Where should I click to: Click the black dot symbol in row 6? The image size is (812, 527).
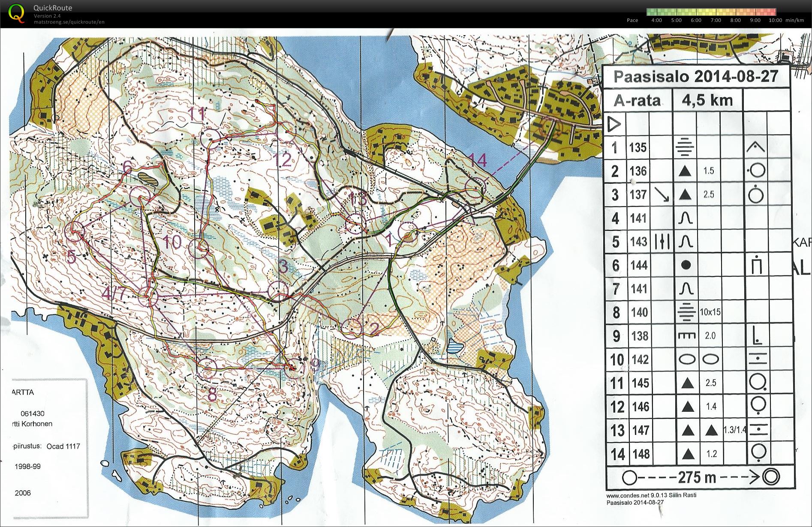(686, 265)
